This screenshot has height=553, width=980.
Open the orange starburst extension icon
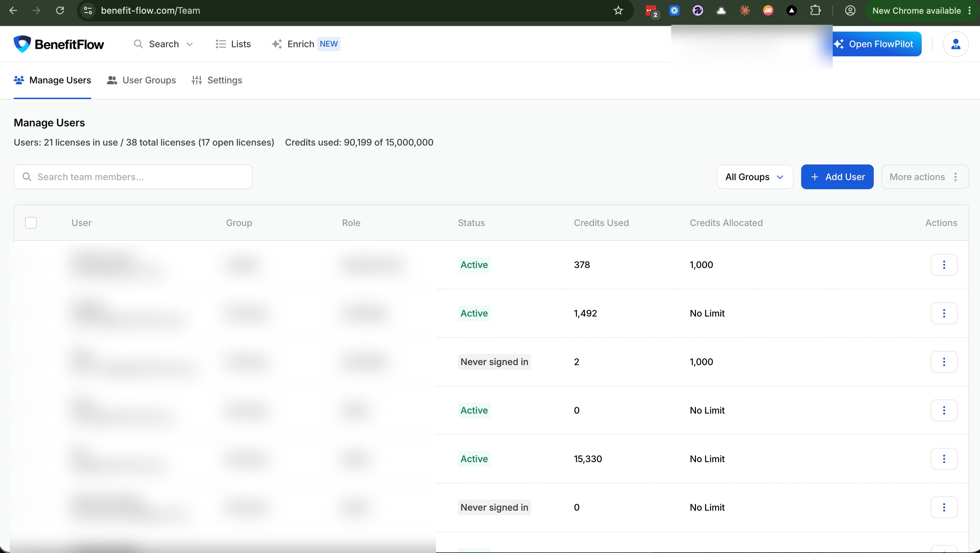coord(744,11)
